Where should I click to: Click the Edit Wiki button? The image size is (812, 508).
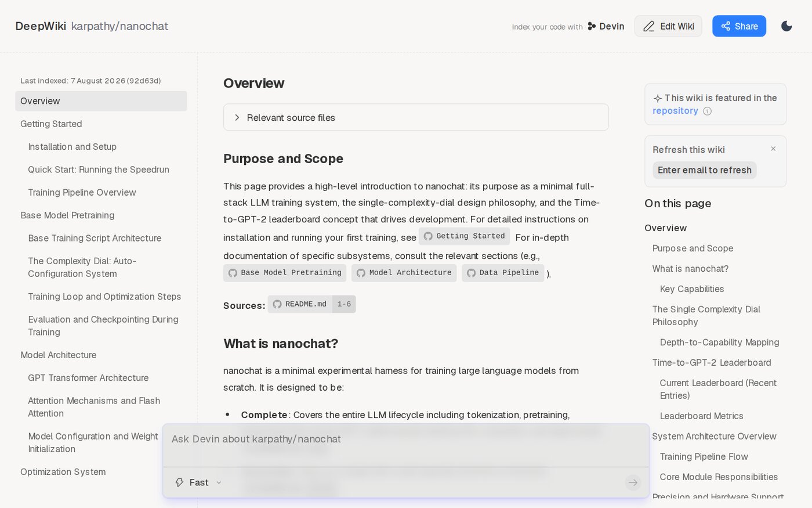[x=668, y=26]
